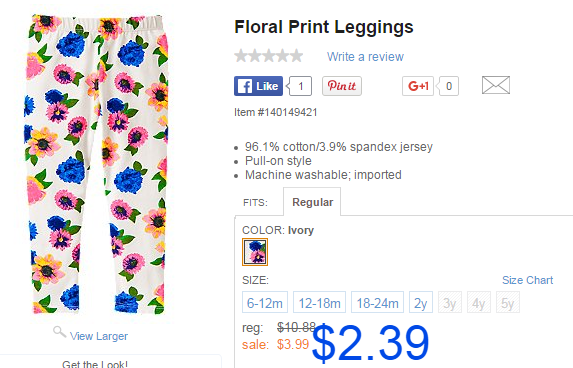Screen dimensions: 573x368
Task: Select the Ivory floral color swatch
Action: tap(255, 252)
